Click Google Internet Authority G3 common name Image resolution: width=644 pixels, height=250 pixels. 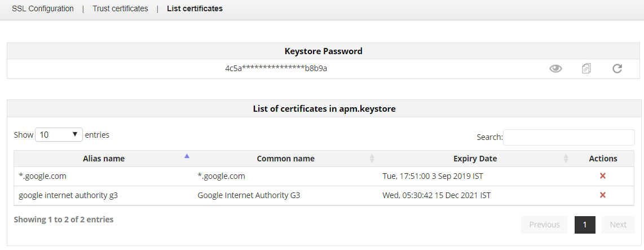pos(249,195)
